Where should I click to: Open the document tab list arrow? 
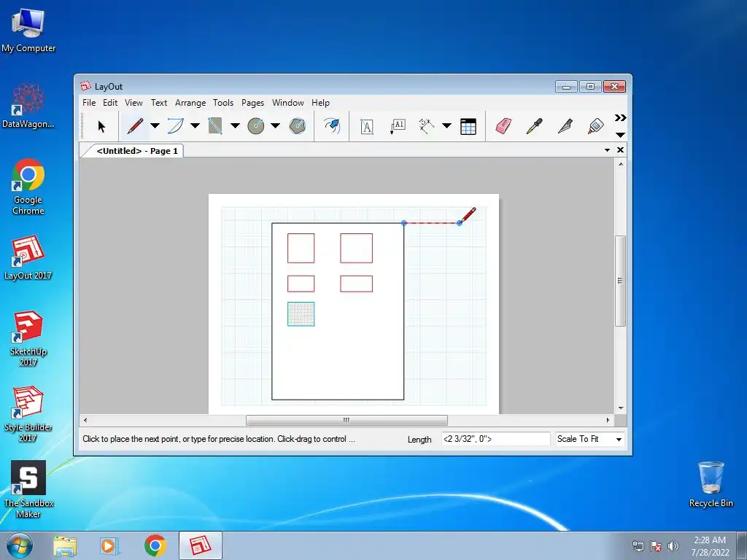click(608, 150)
